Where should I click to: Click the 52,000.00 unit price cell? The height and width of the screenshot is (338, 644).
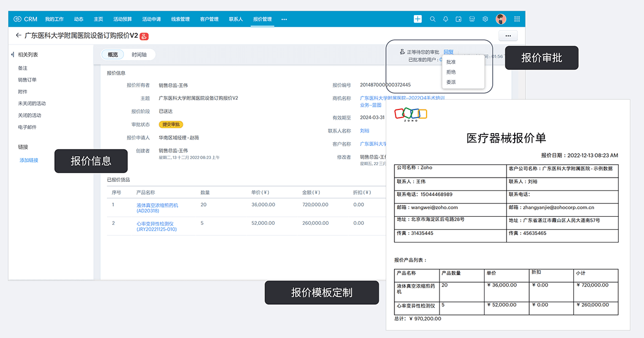pos(263,223)
